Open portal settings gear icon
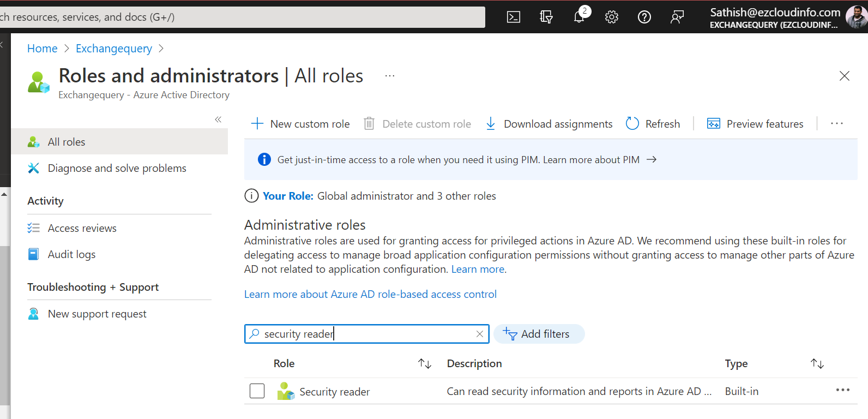Image resolution: width=868 pixels, height=419 pixels. click(612, 17)
